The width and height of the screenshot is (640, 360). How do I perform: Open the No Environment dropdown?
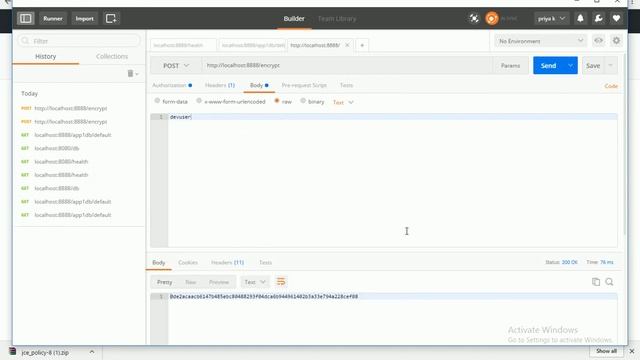click(x=540, y=41)
